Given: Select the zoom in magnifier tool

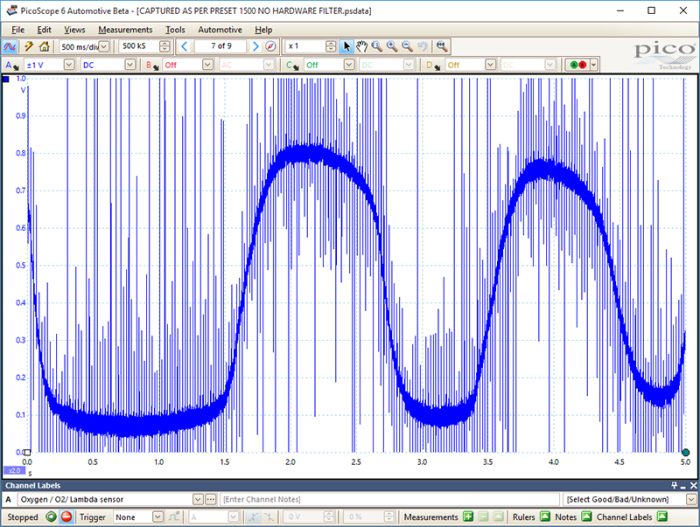Looking at the screenshot, I should 392,46.
